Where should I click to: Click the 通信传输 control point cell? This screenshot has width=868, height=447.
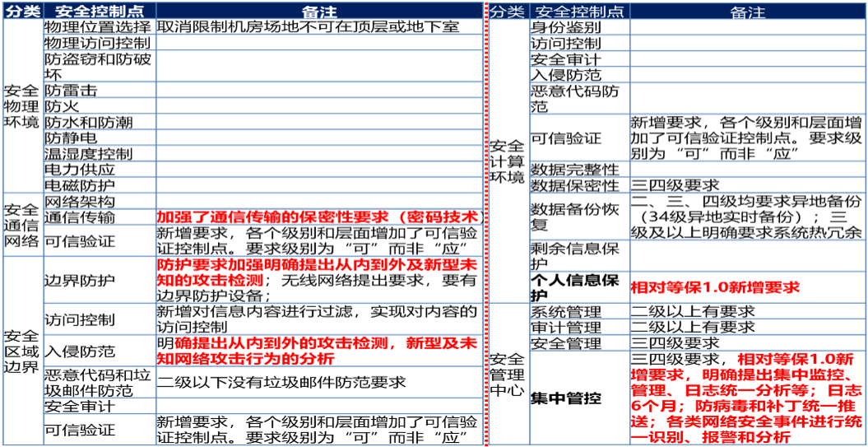pyautogui.click(x=100, y=217)
